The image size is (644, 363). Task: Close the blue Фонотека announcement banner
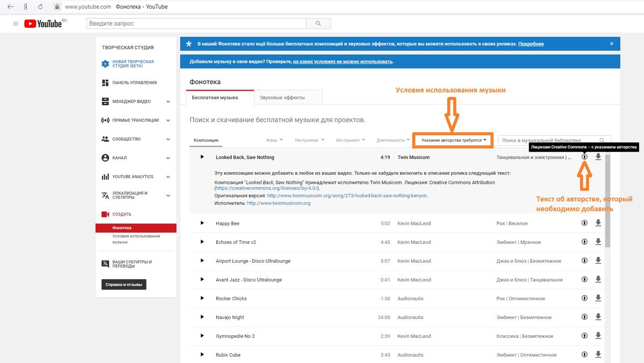611,44
